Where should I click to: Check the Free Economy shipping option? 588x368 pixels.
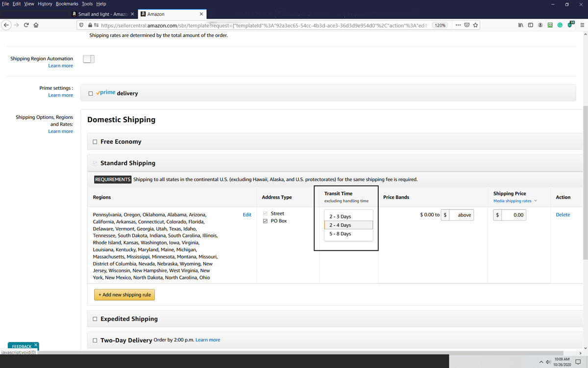point(95,142)
